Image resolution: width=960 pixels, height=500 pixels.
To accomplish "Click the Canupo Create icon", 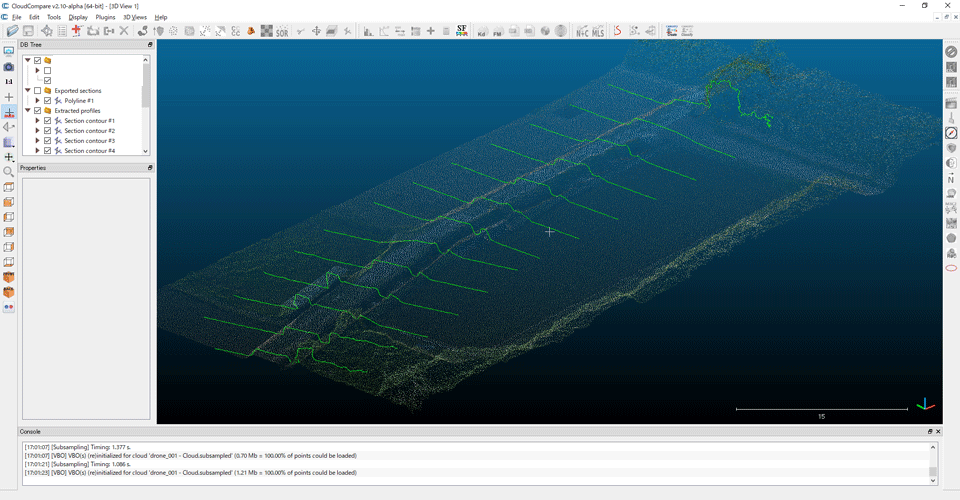I will (x=672, y=31).
